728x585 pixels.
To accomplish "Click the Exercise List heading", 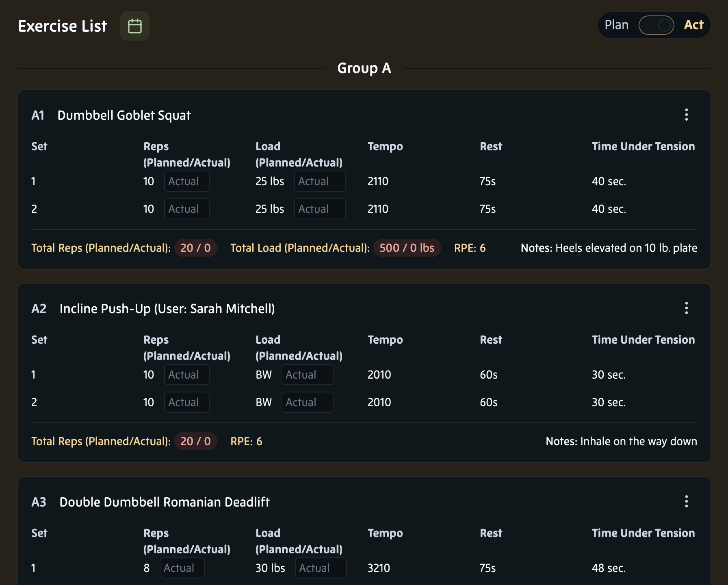I will 63,26.
